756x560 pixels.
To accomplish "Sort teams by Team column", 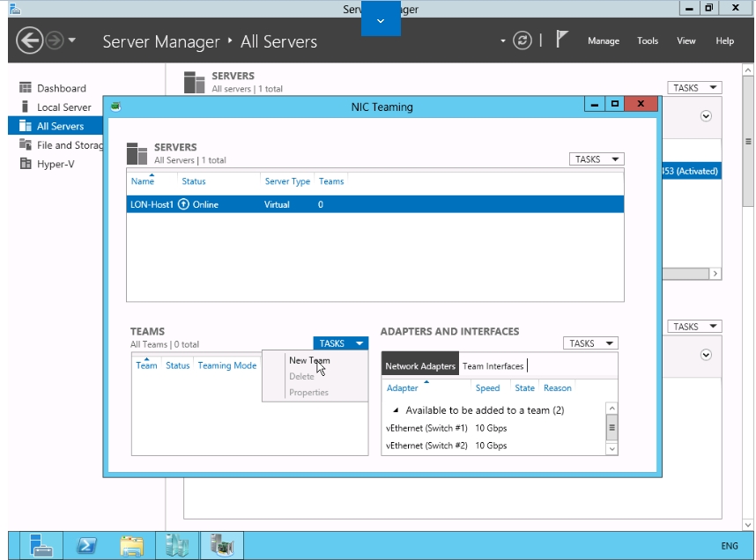I will pyautogui.click(x=146, y=365).
